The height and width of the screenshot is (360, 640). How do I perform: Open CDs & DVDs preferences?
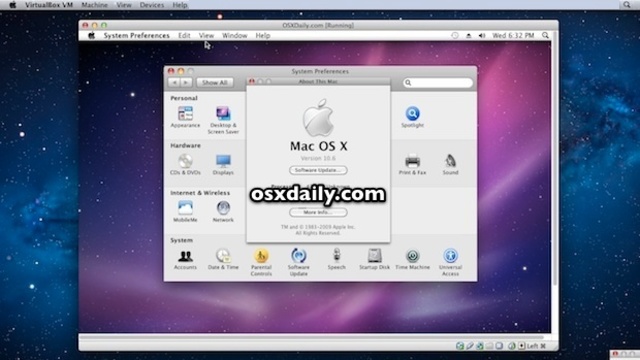(185, 161)
